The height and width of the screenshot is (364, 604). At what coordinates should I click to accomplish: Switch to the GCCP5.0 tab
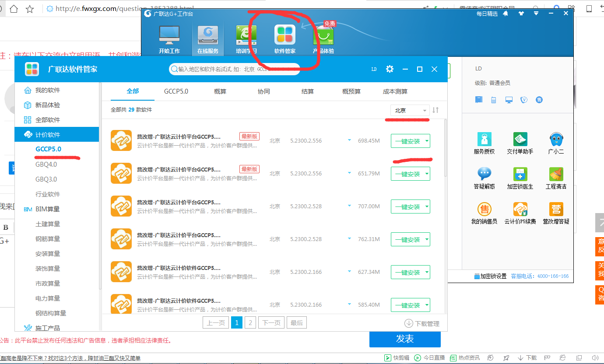coord(176,91)
